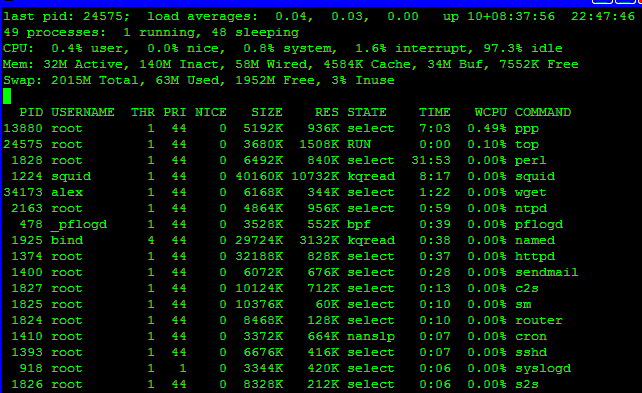The image size is (642, 393).
Task: Click PID 24575 in the top row
Action: point(23,144)
